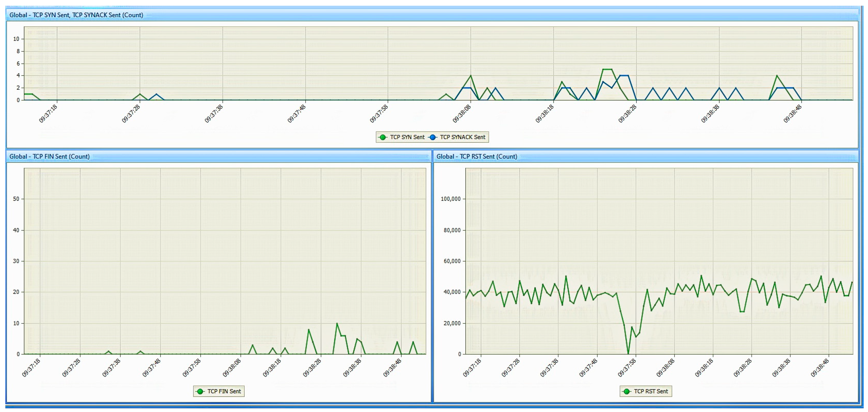Click the 09:38:28 label on FIN chart
This screenshot has width=868, height=412.
point(312,368)
